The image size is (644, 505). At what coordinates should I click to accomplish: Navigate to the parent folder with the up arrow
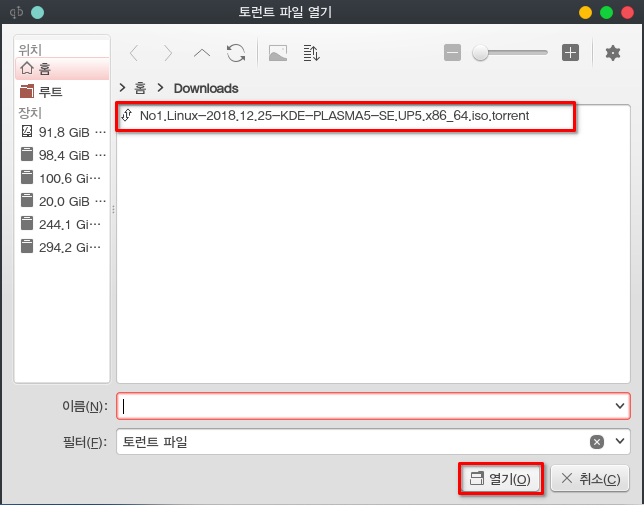coord(202,53)
